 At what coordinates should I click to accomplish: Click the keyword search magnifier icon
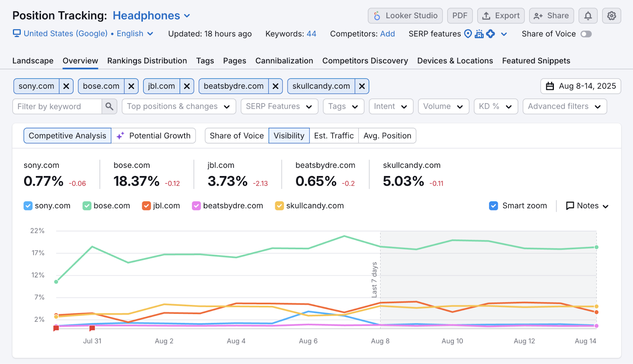pyautogui.click(x=110, y=106)
